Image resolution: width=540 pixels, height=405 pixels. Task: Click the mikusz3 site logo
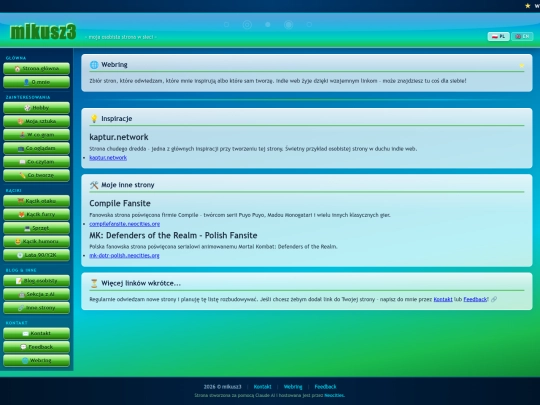pyautogui.click(x=43, y=32)
